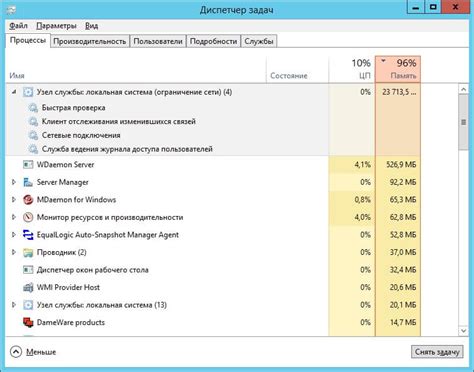Select EqualLogic Auto-Snapshot Manager Agent icon
This screenshot has height=372, width=474.
point(28,235)
